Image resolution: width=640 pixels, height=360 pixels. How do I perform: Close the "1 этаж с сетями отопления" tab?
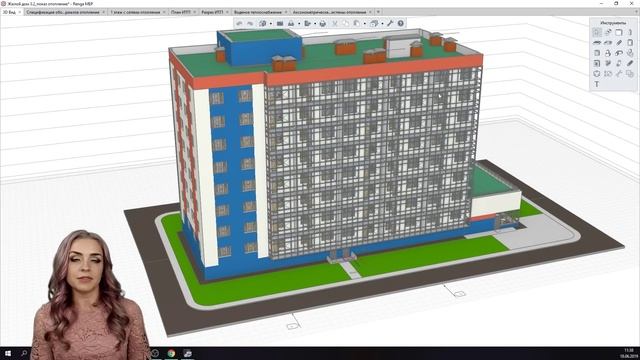pyautogui.click(x=164, y=12)
